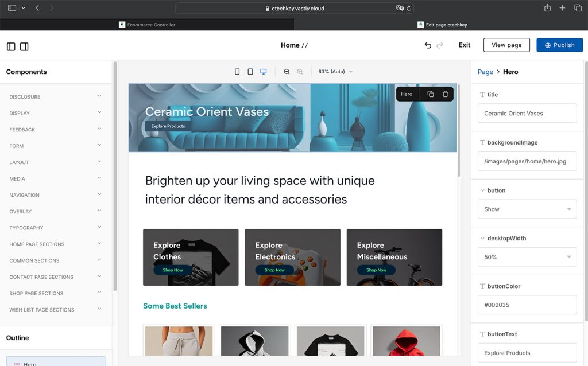
Task: Redo the last change
Action: tap(440, 45)
